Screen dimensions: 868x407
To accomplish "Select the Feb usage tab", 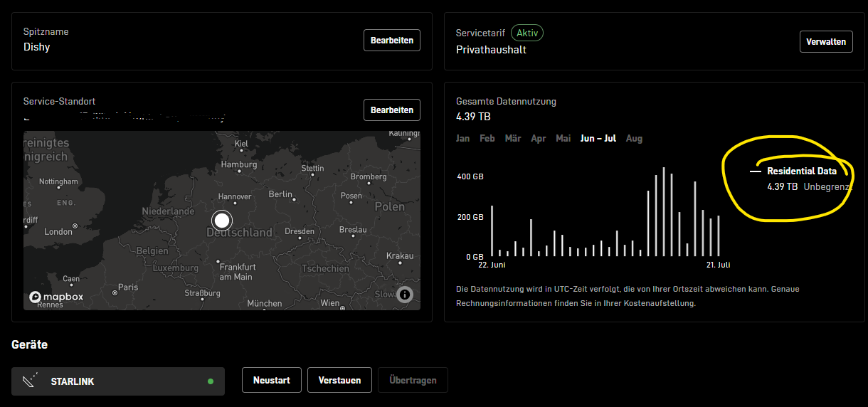I will [487, 139].
